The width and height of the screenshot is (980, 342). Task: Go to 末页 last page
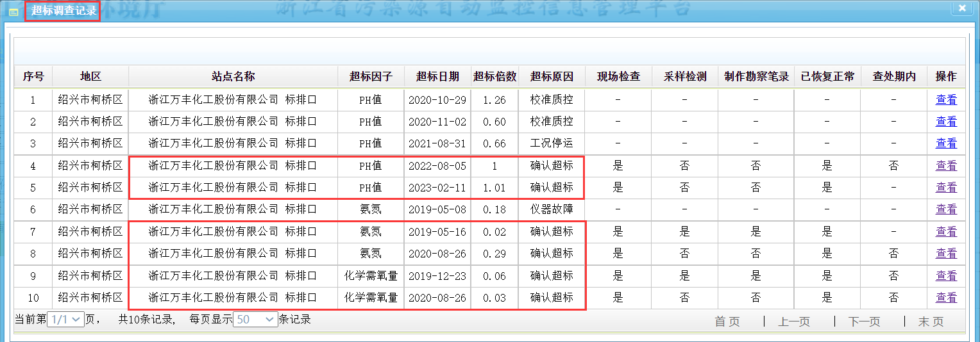point(931,322)
